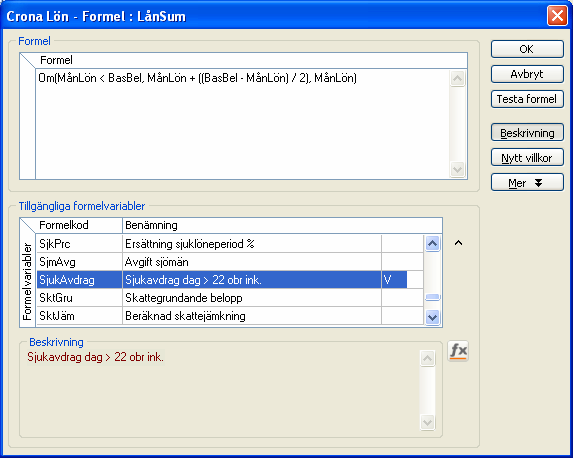Image resolution: width=574 pixels, height=459 pixels.
Task: Select the SktJäm formula code
Action: tap(79, 316)
